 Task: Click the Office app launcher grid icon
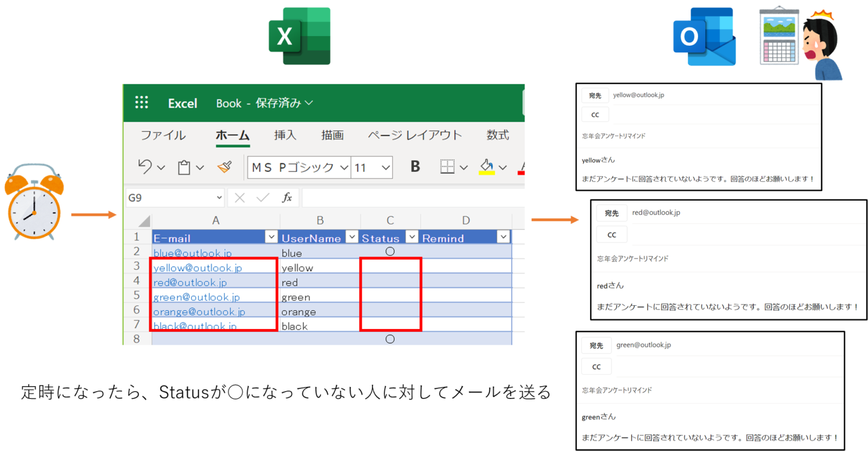(141, 102)
